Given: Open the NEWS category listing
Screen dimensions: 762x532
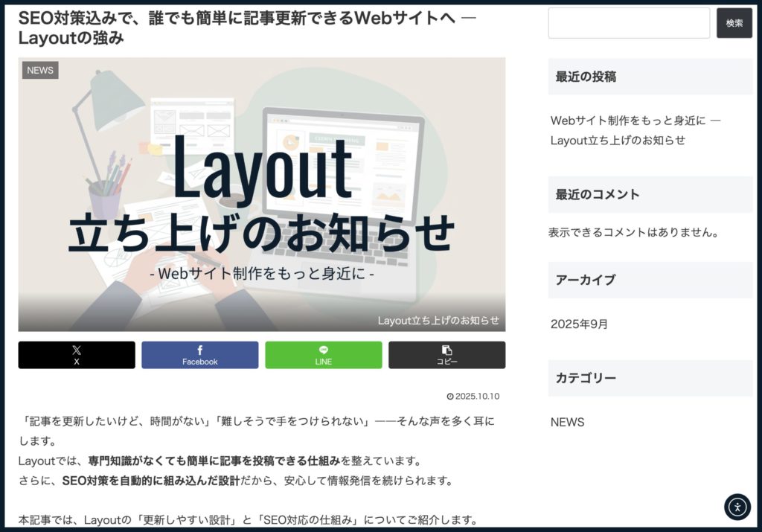Looking at the screenshot, I should click(x=567, y=422).
